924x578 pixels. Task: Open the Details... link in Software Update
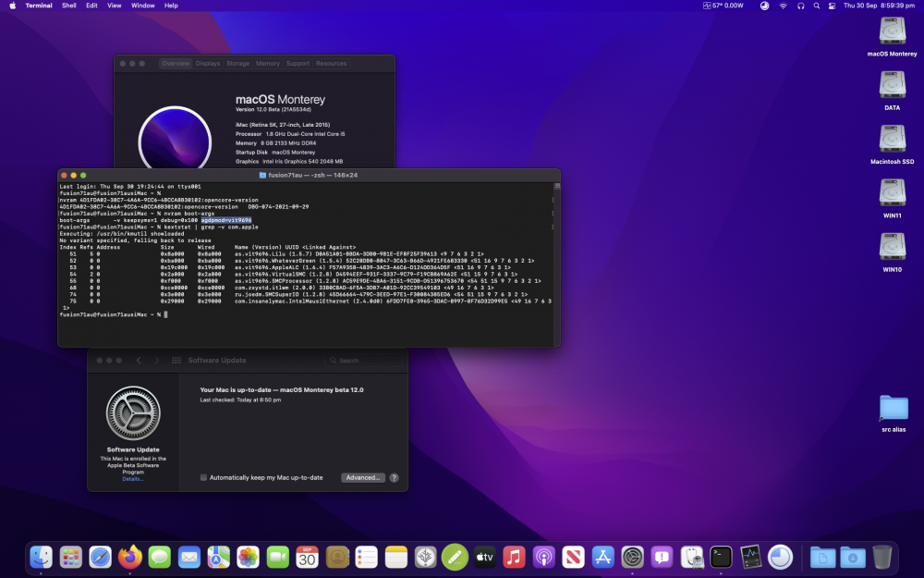click(132, 479)
